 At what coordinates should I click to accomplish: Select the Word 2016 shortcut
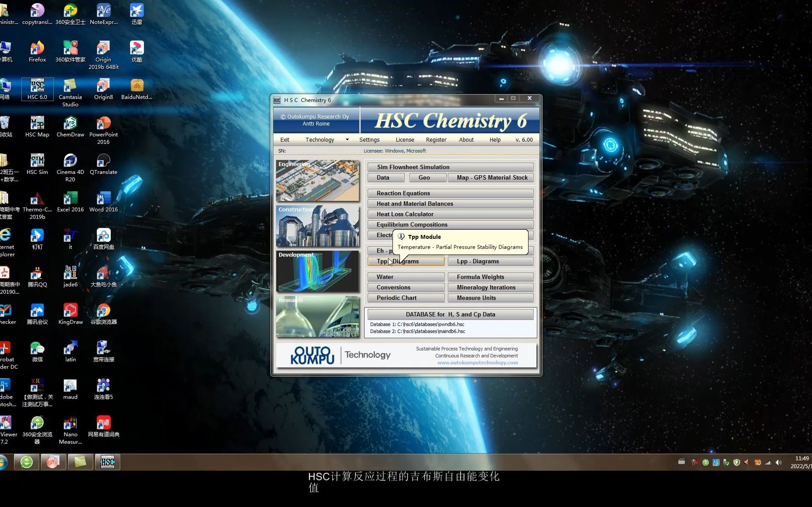pyautogui.click(x=103, y=202)
